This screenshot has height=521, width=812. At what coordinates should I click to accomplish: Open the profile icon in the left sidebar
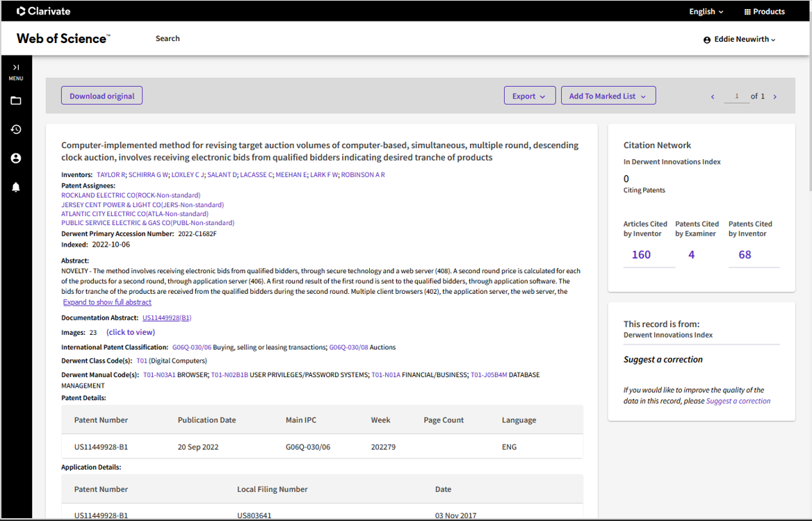pyautogui.click(x=16, y=158)
